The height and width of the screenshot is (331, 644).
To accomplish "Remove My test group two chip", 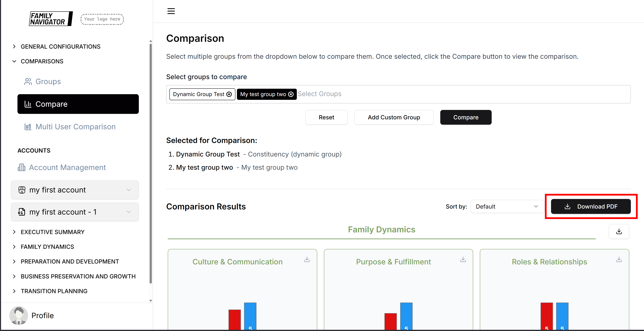I will (x=291, y=94).
